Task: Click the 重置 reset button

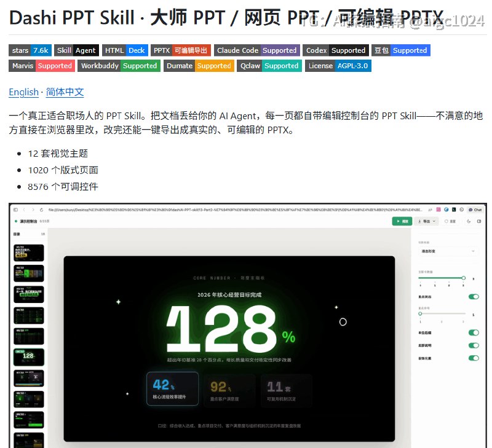Action: (x=450, y=221)
